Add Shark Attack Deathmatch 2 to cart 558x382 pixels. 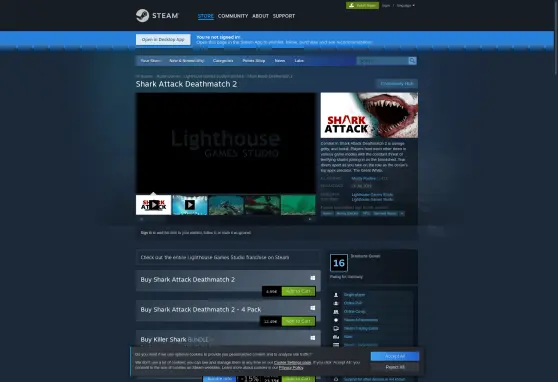pyautogui.click(x=298, y=291)
